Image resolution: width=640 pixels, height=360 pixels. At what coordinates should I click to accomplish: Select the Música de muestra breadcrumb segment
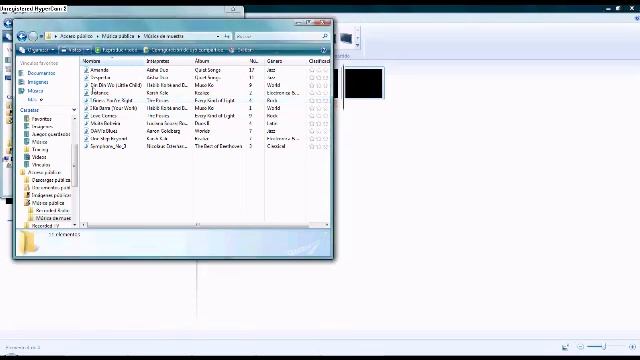click(x=163, y=36)
